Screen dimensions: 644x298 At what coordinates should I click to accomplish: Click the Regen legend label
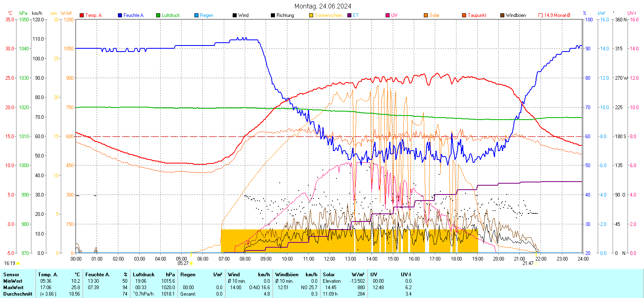tap(206, 15)
